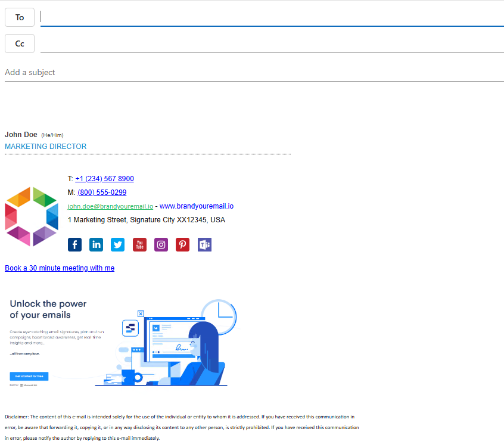
Task: Click the To recipients button
Action: [x=20, y=17]
